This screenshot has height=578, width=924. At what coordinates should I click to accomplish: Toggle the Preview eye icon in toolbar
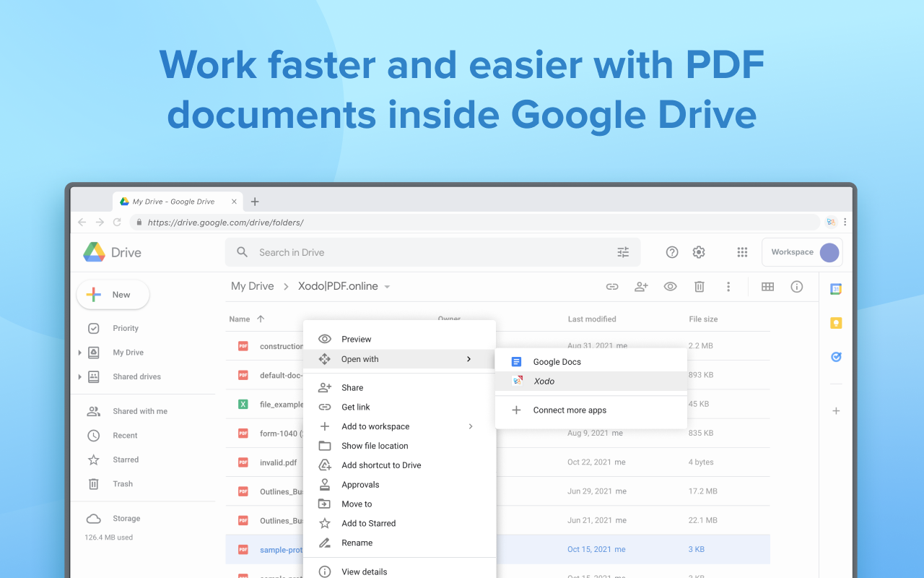click(670, 286)
